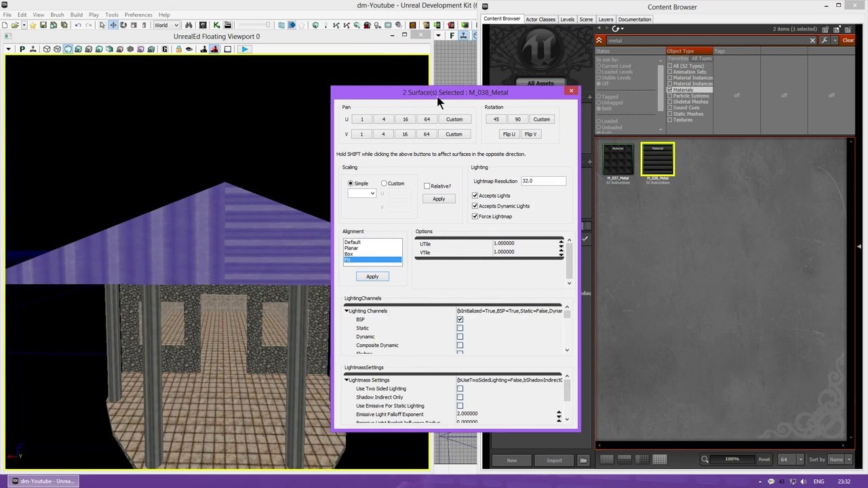This screenshot has height=488, width=868.
Task: Open the search wrench settings icon
Action: (825, 41)
